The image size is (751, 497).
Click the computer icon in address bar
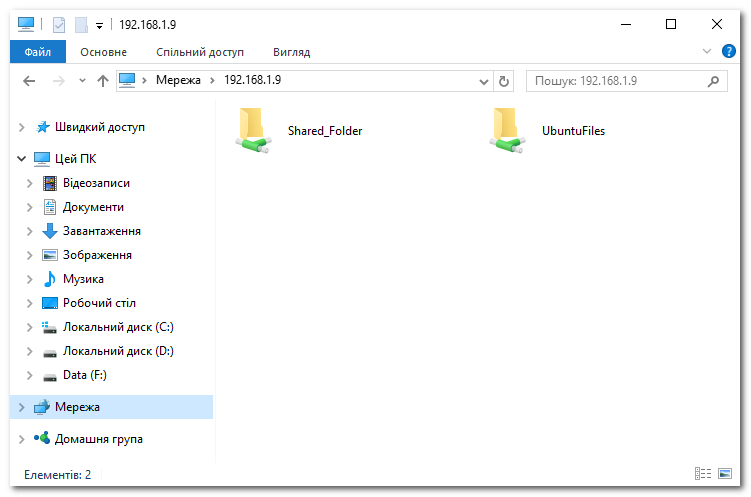[x=127, y=80]
